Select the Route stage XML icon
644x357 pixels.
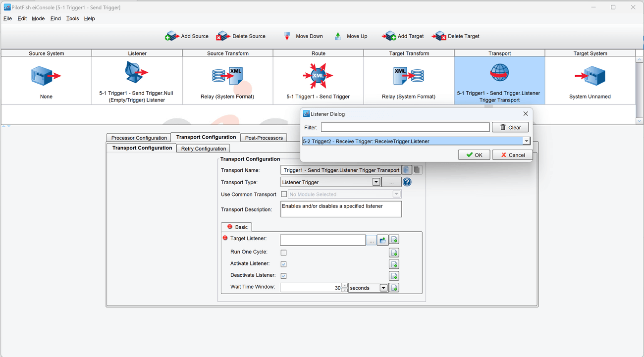pyautogui.click(x=318, y=76)
